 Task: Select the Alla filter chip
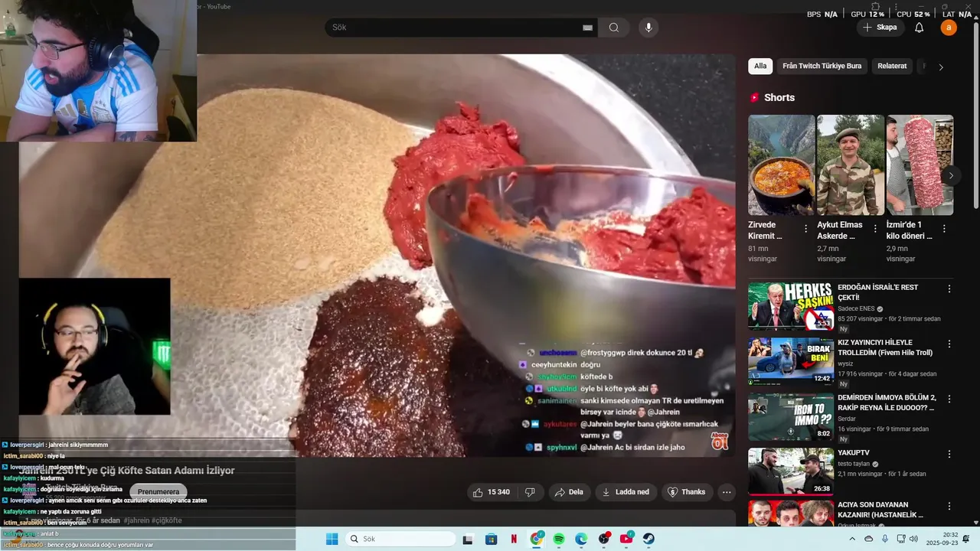pos(760,67)
